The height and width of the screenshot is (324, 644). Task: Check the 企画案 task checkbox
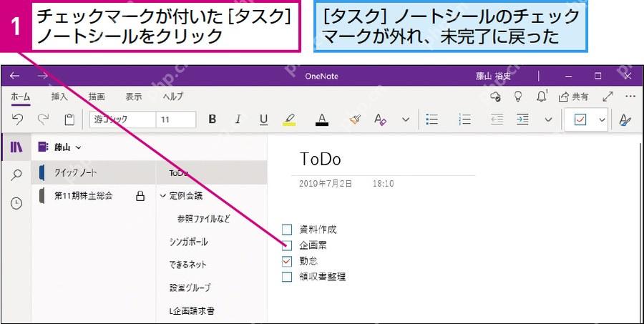[287, 245]
